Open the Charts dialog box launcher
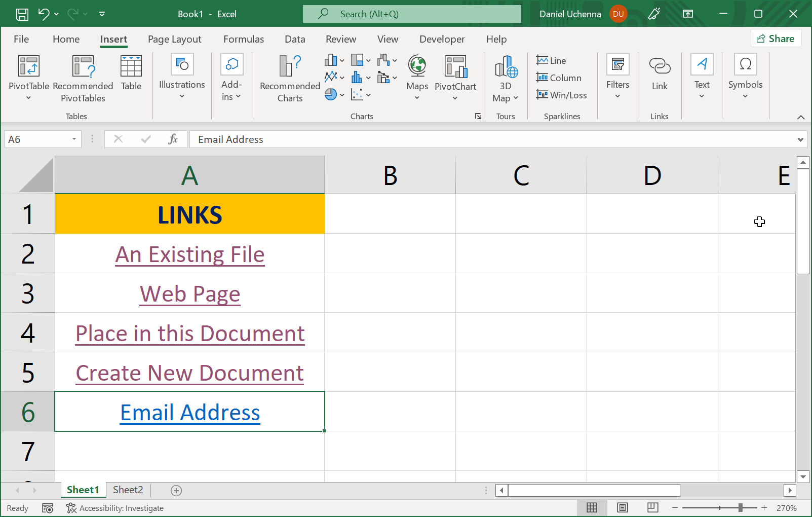 point(478,116)
